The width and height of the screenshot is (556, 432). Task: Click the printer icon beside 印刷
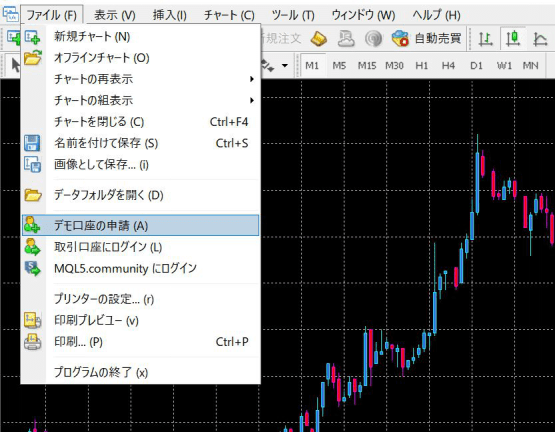tap(32, 342)
